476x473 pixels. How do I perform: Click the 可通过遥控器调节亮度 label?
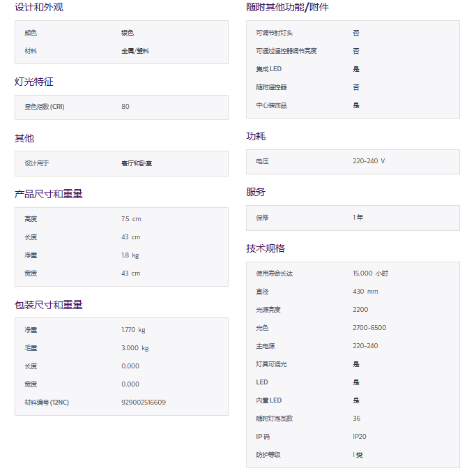tap(286, 51)
